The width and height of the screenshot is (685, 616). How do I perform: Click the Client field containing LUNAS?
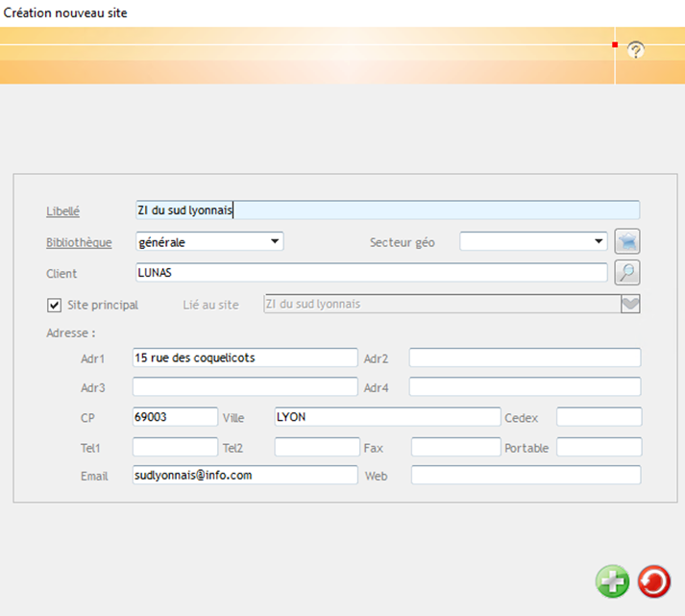pos(370,273)
